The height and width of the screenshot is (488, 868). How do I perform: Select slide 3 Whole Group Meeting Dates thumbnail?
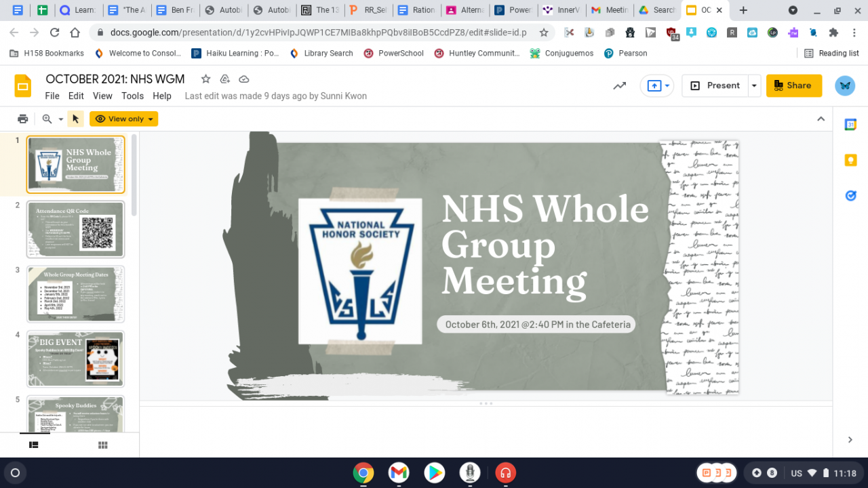75,293
